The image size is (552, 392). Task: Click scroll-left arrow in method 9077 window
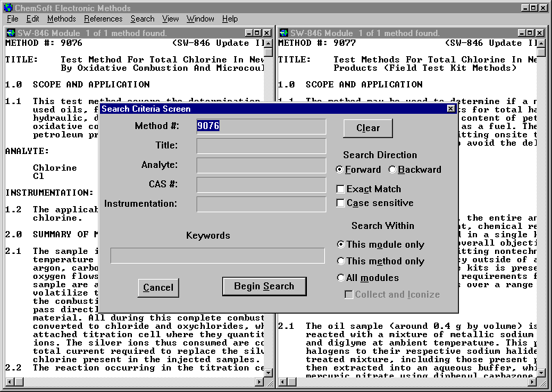click(283, 382)
